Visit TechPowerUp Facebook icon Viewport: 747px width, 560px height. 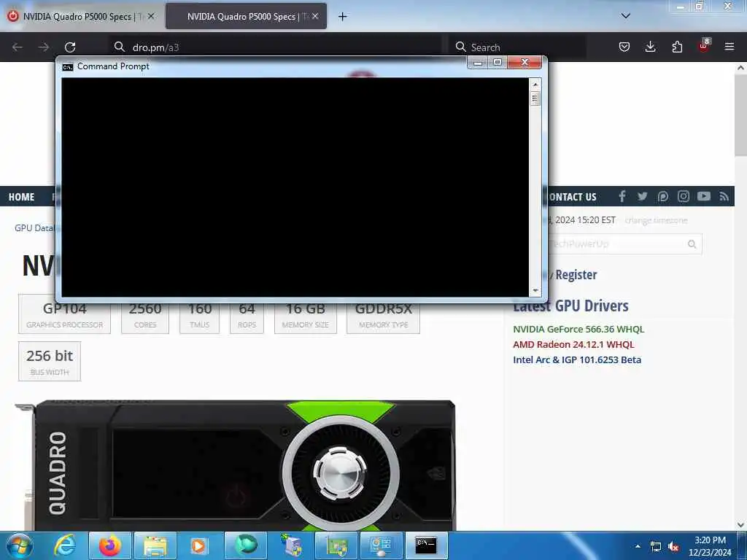click(622, 196)
